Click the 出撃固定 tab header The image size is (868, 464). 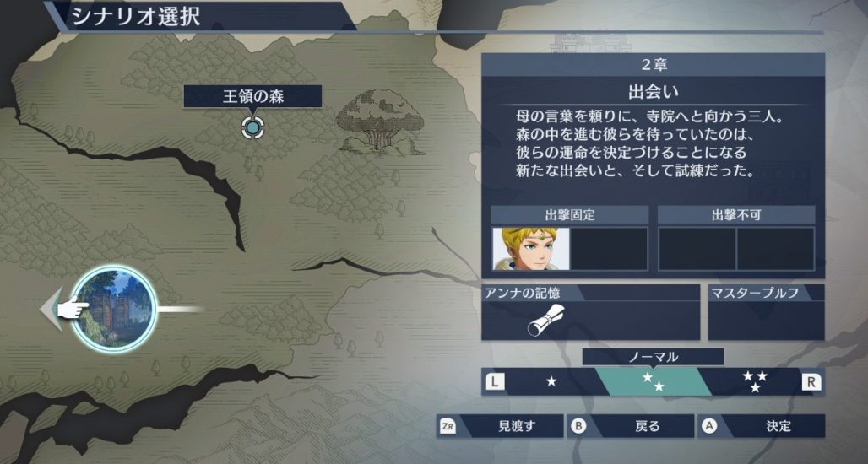[x=570, y=214]
